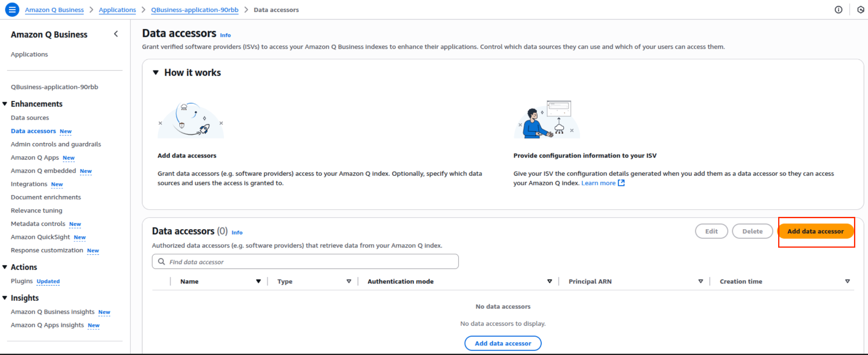Open the hamburger navigation menu icon
The height and width of the screenshot is (355, 868).
pos(12,9)
